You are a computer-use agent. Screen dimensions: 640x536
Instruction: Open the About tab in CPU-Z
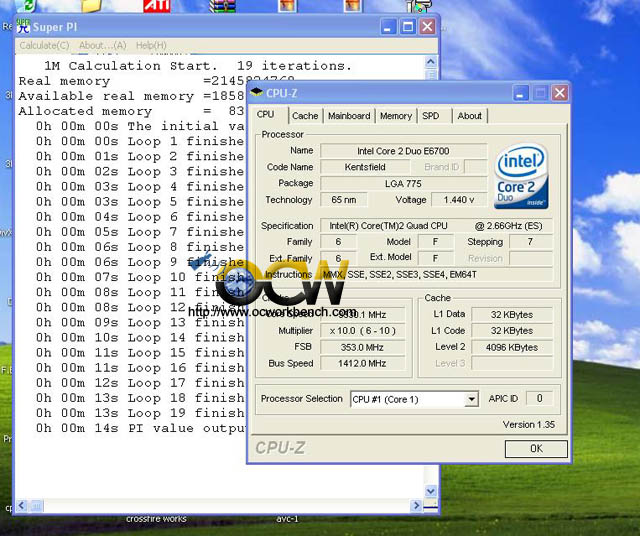pos(469,116)
